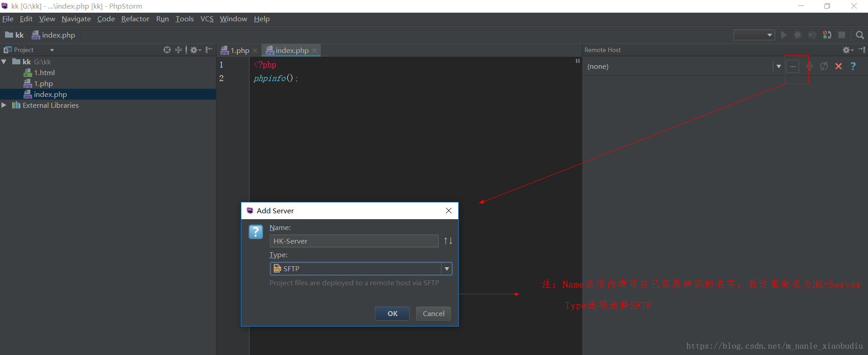Click Run with Coverage icon
The width and height of the screenshot is (868, 355).
tap(813, 35)
